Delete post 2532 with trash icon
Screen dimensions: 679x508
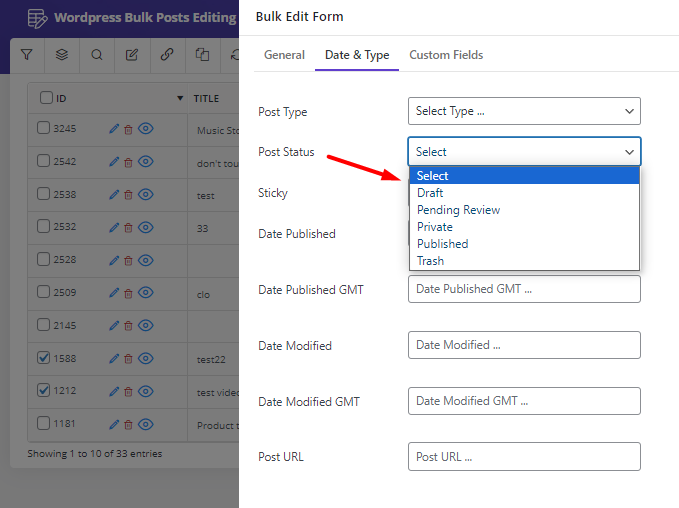pyautogui.click(x=128, y=228)
